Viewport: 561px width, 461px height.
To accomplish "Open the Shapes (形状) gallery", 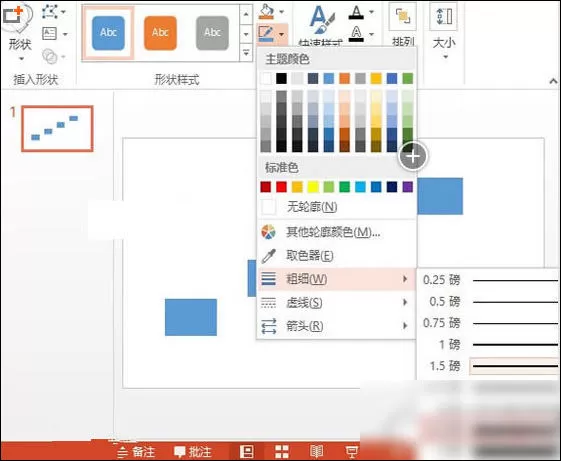I will pos(19,32).
